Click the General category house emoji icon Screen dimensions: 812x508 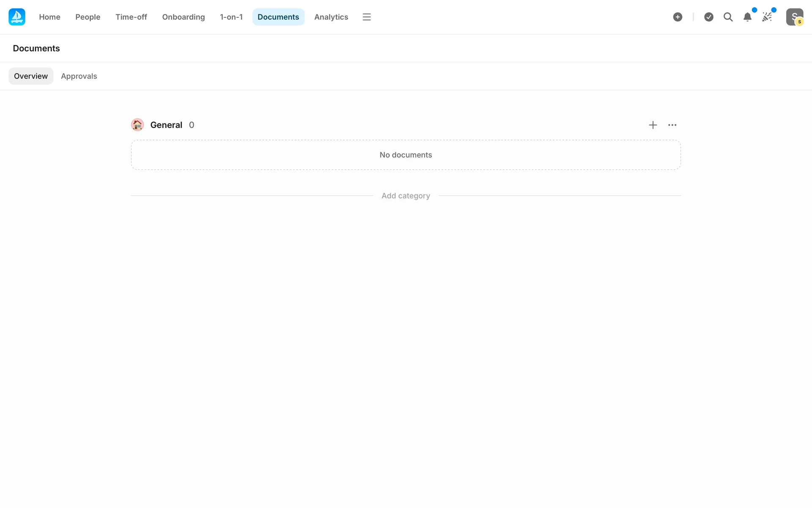[137, 125]
